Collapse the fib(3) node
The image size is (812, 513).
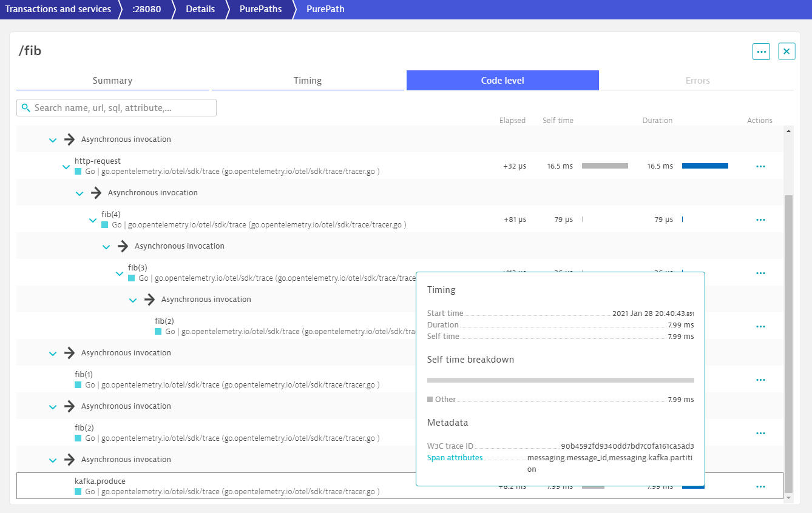(120, 273)
